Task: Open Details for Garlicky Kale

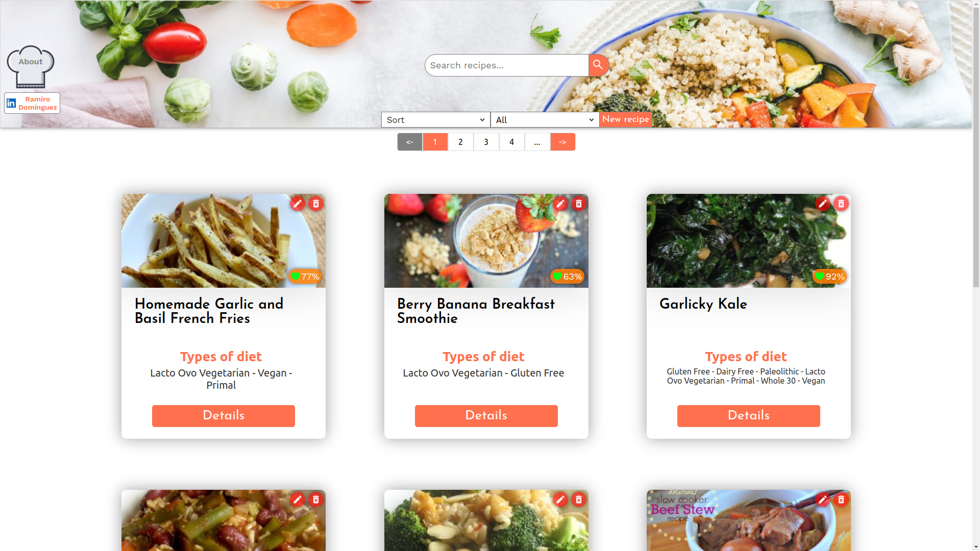Action: (x=748, y=416)
